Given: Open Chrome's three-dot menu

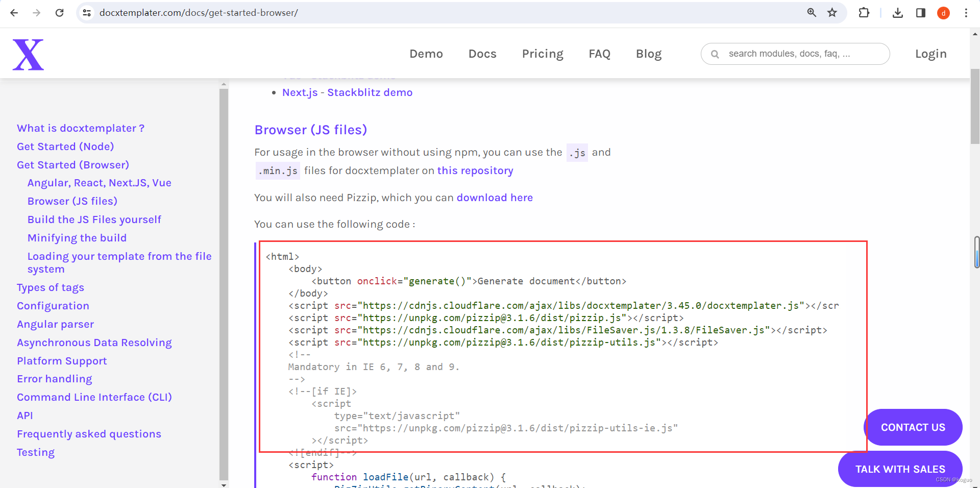Looking at the screenshot, I should pyautogui.click(x=966, y=13).
